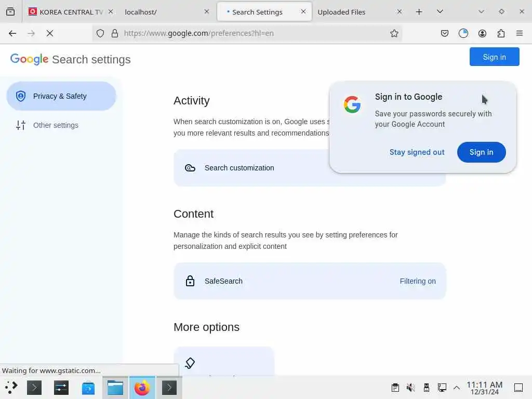Close the Search Settings tab
This screenshot has height=399, width=532.
pos(303,11)
